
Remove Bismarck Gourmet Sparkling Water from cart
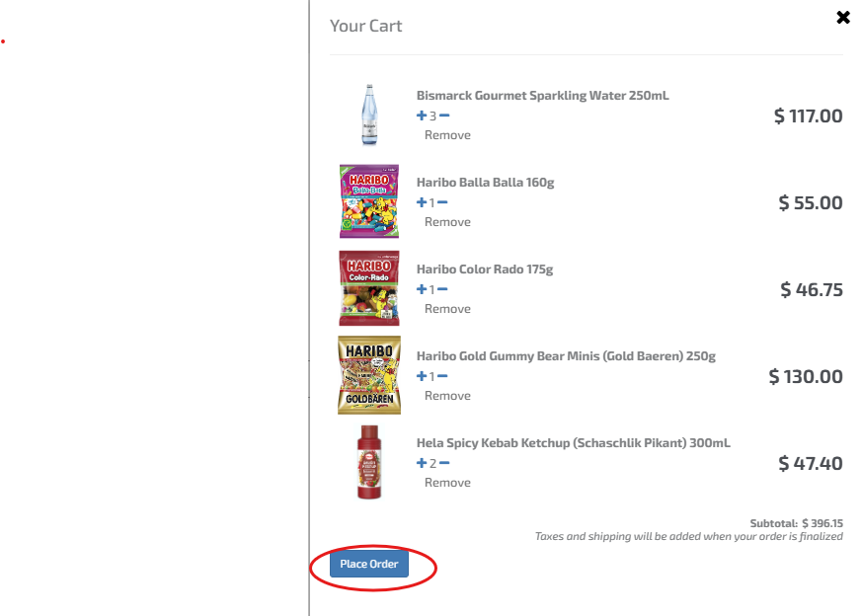[447, 135]
